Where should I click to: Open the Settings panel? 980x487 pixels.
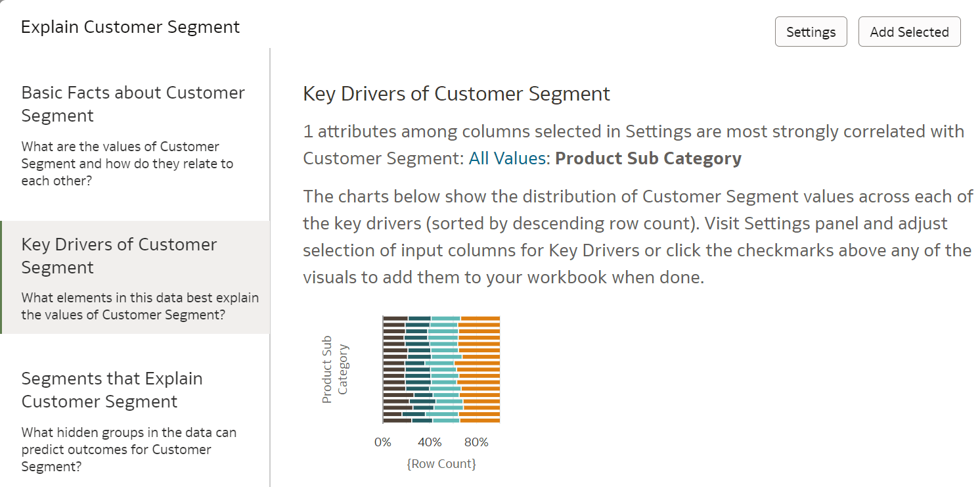tap(811, 31)
